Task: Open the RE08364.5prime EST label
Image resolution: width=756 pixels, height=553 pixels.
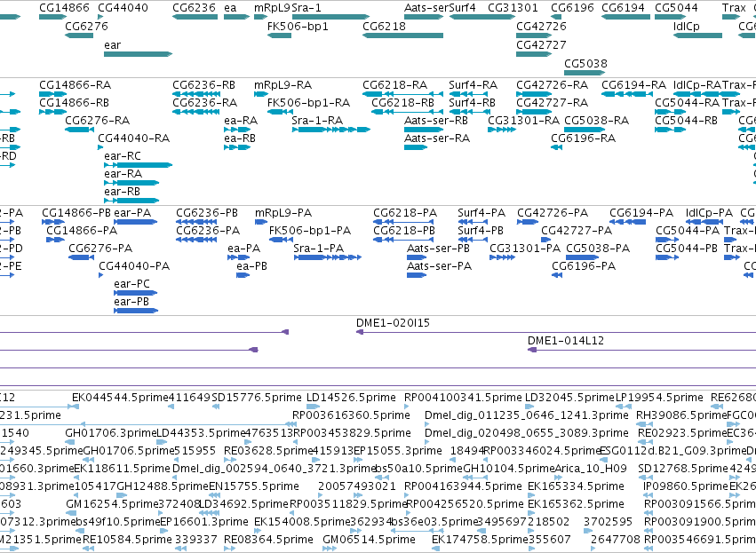Action: (x=268, y=540)
